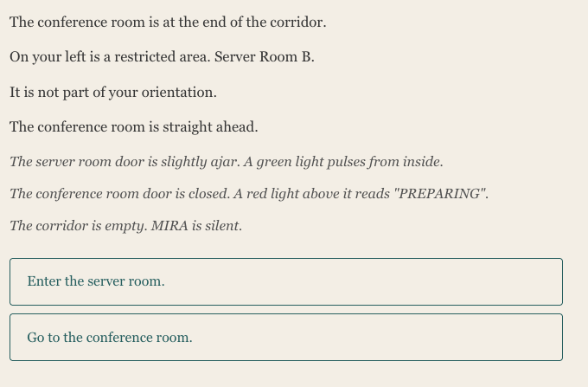Click the first line about the corridor's end

[168, 23]
